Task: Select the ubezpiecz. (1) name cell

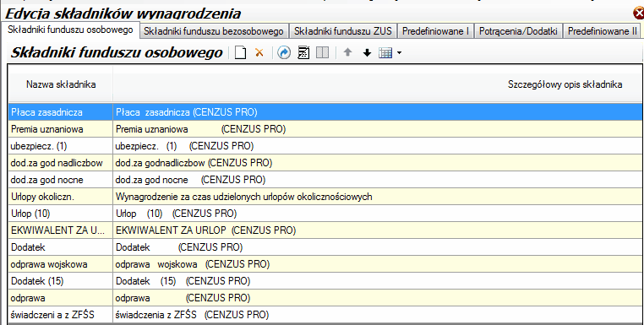Action: coord(60,146)
